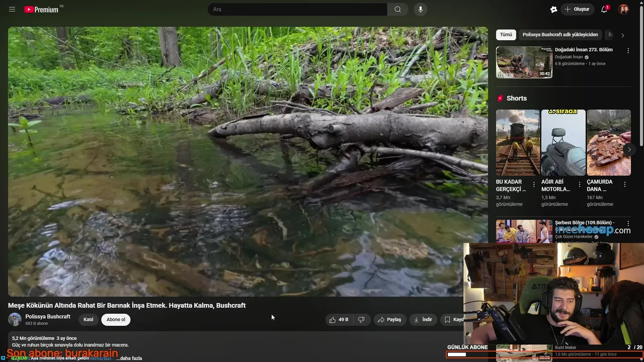Open BU KADAR GERÇEKÇİ short thumbnail
The width and height of the screenshot is (644, 362).
coord(518,142)
